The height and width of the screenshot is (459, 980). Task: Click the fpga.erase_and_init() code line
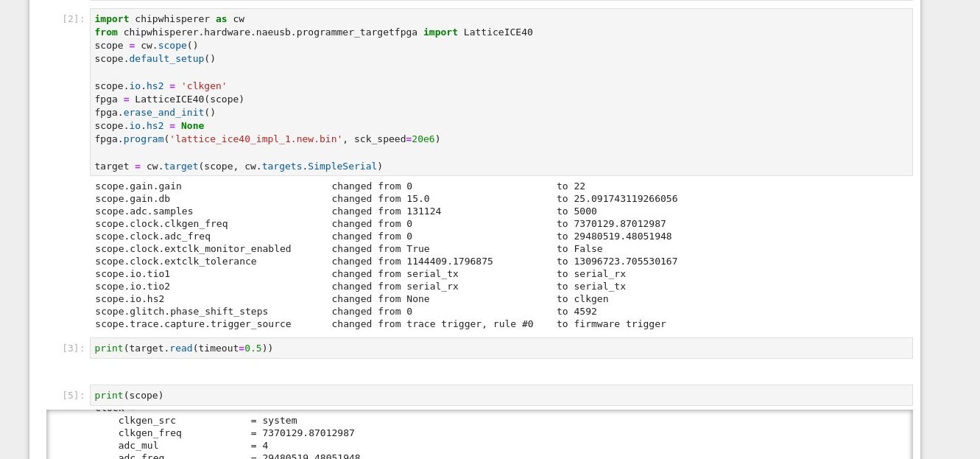(x=155, y=113)
